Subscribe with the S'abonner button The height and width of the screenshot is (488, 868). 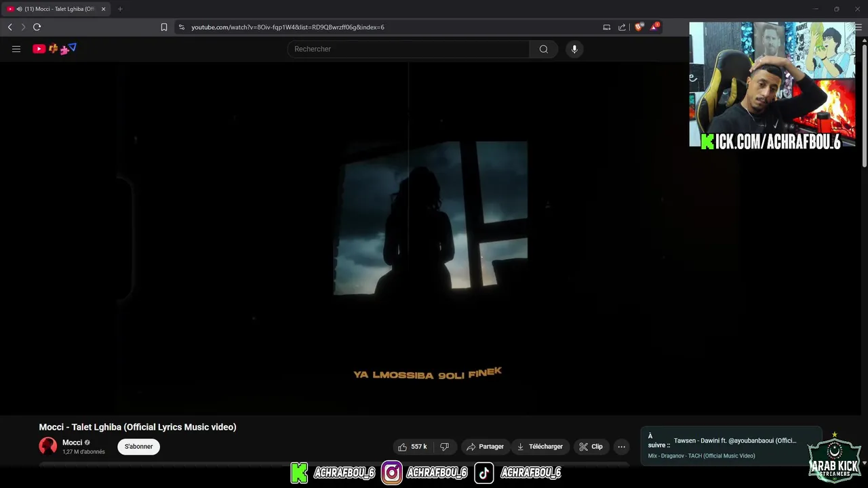138,447
